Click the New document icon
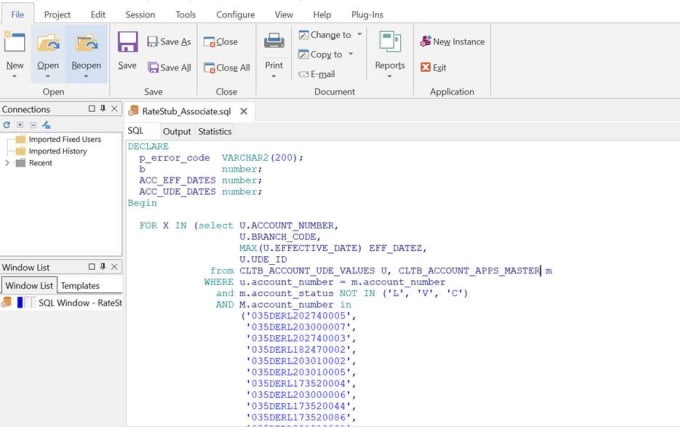Screen dimensions: 680x427 click(x=14, y=42)
